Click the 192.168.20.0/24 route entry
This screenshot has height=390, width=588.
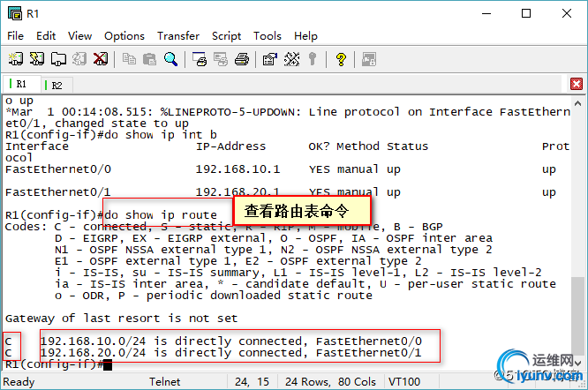coord(231,353)
